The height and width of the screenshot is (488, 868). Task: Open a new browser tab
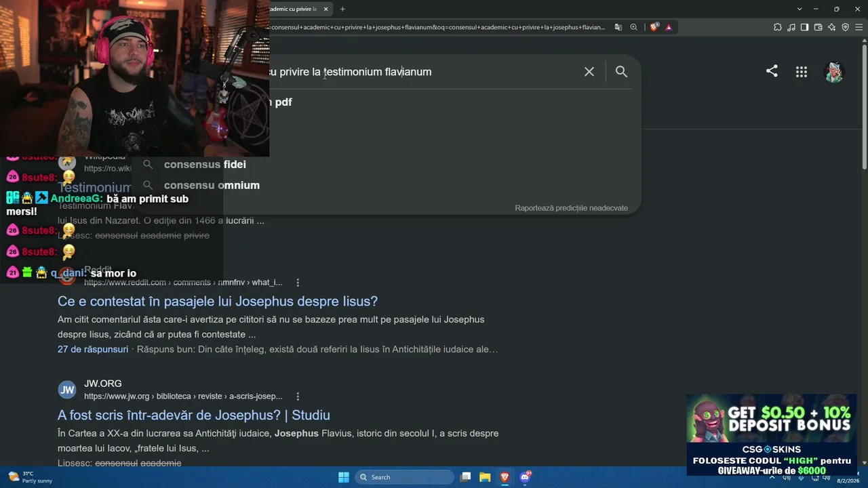pos(342,9)
